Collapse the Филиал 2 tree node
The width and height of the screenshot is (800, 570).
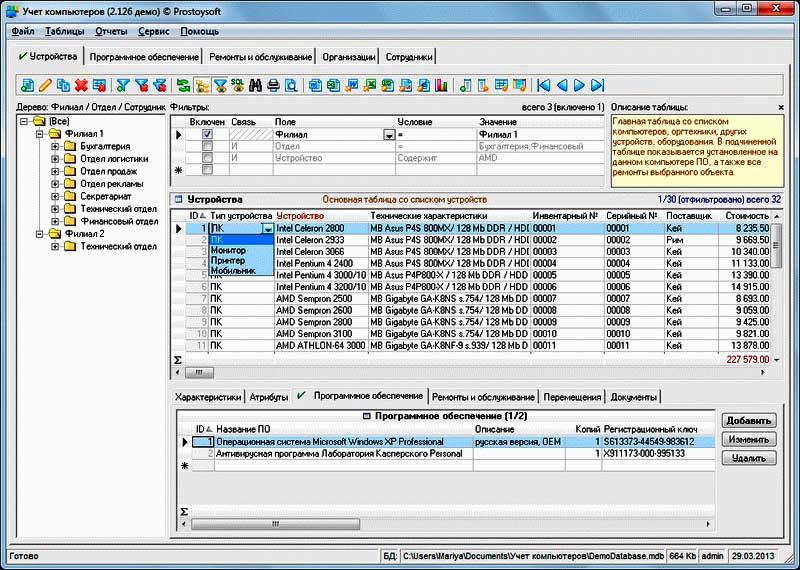tap(38, 233)
